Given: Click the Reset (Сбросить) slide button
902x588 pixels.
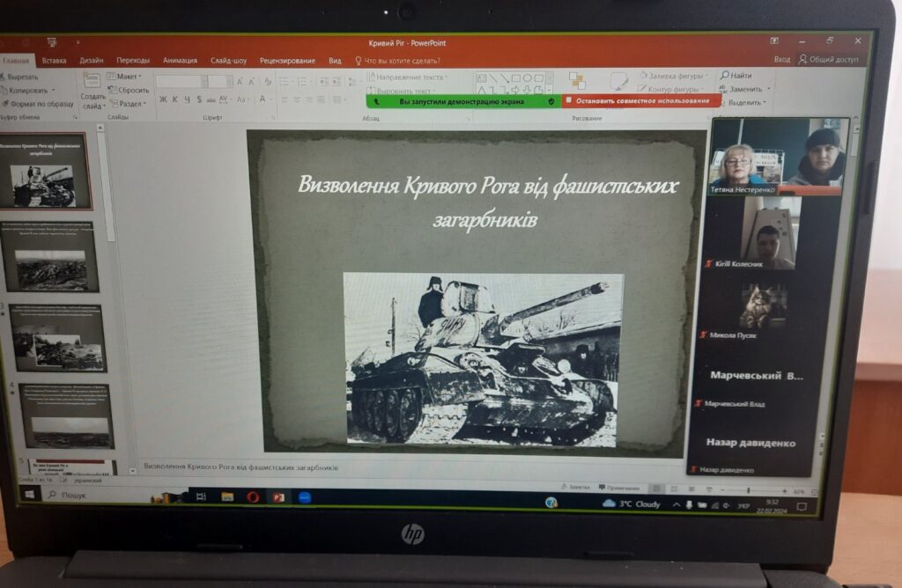Looking at the screenshot, I should click(129, 91).
